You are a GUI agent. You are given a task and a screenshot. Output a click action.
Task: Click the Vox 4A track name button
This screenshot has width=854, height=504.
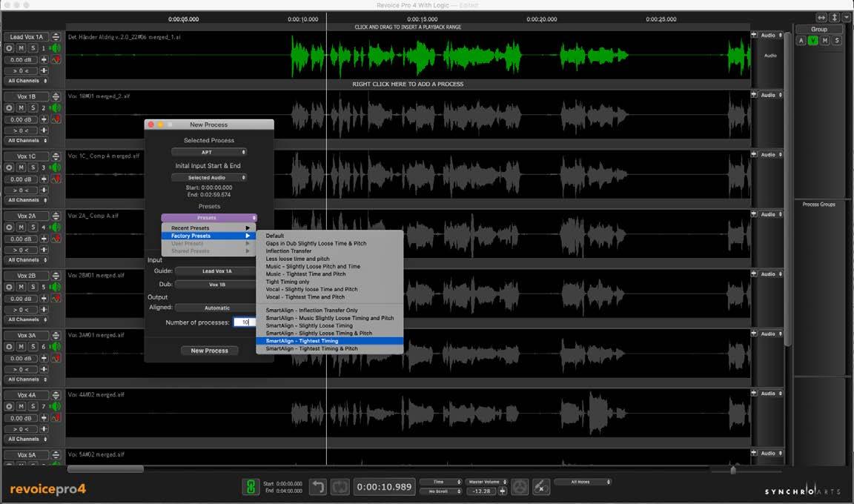(26, 394)
